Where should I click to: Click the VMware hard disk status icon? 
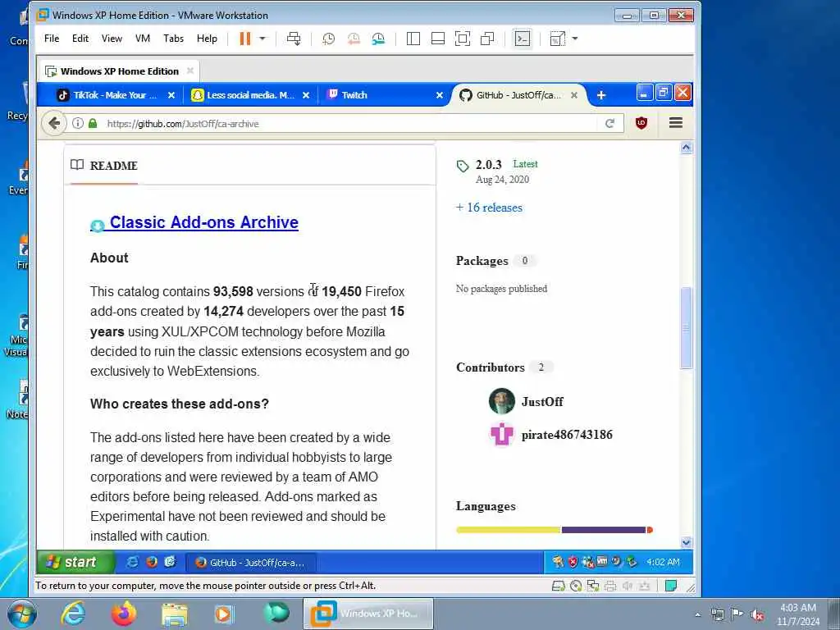pyautogui.click(x=558, y=586)
